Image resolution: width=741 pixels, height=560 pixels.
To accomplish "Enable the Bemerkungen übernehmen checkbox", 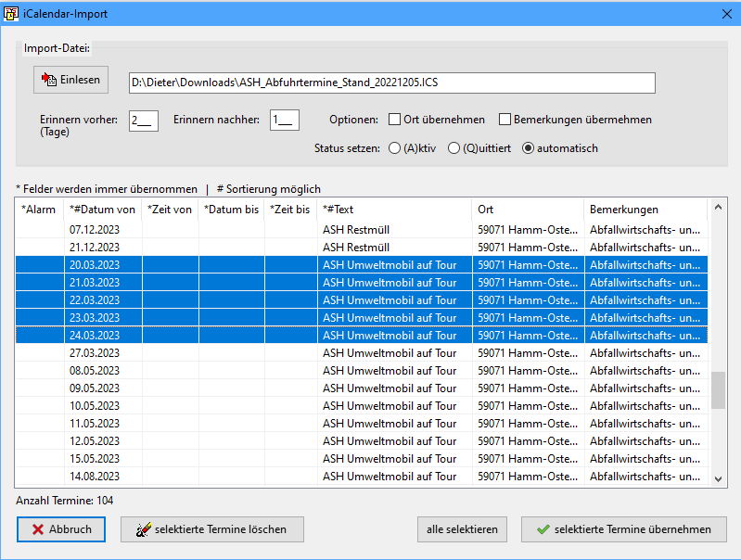I will 505,120.
